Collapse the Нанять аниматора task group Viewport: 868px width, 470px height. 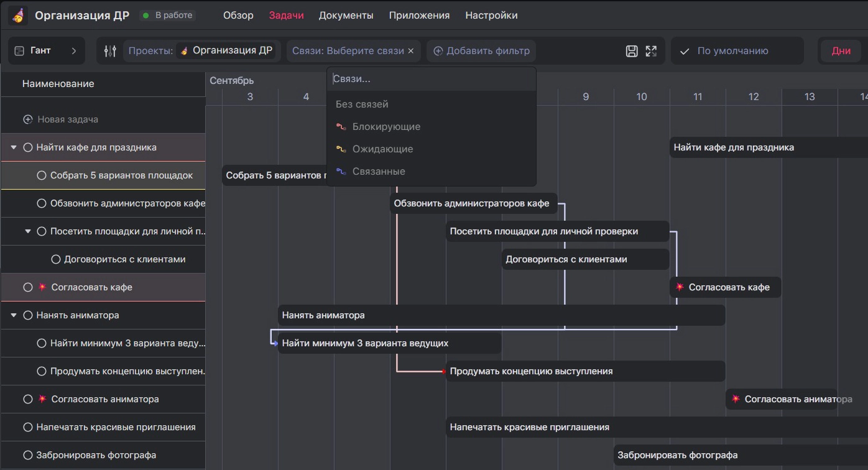[x=14, y=316]
